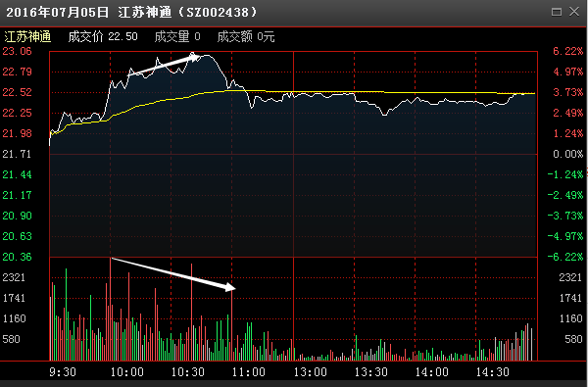Click the 14:30 time axis label
The image size is (588, 387).
coord(492,372)
